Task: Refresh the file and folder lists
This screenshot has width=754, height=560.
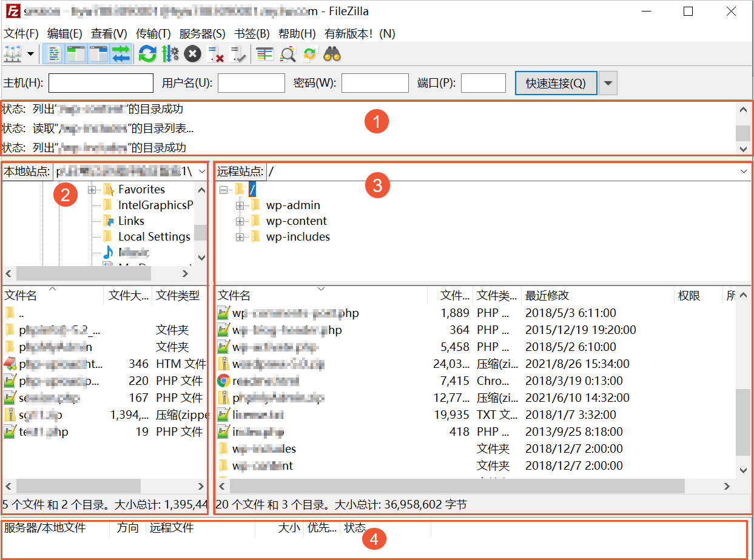Action: (x=147, y=55)
